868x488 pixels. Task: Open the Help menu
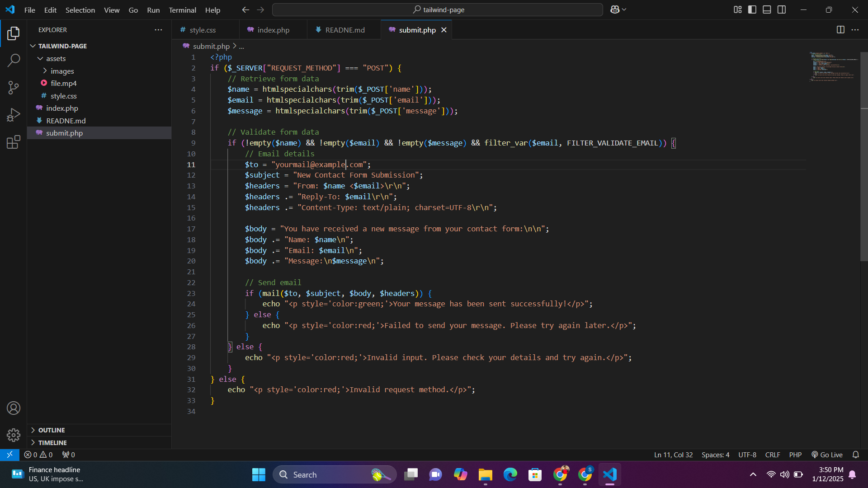coord(212,9)
